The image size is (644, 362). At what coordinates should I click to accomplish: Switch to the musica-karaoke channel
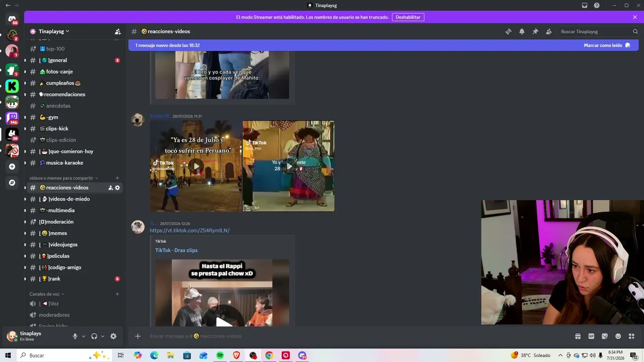(x=74, y=163)
